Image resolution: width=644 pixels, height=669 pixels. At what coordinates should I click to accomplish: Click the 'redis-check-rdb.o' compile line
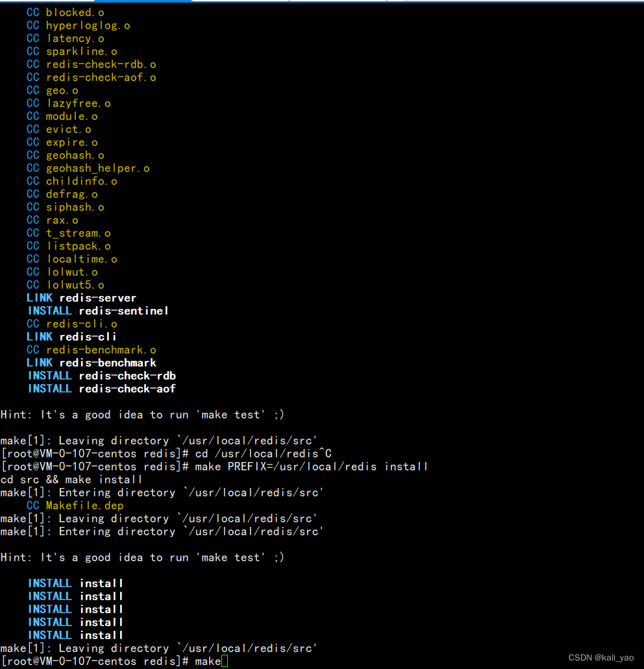(92, 64)
